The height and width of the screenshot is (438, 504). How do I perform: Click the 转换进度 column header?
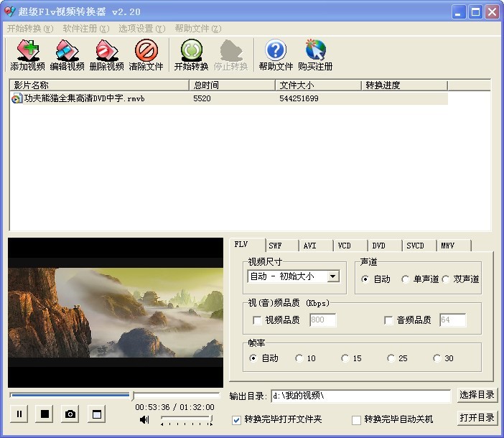coord(404,85)
